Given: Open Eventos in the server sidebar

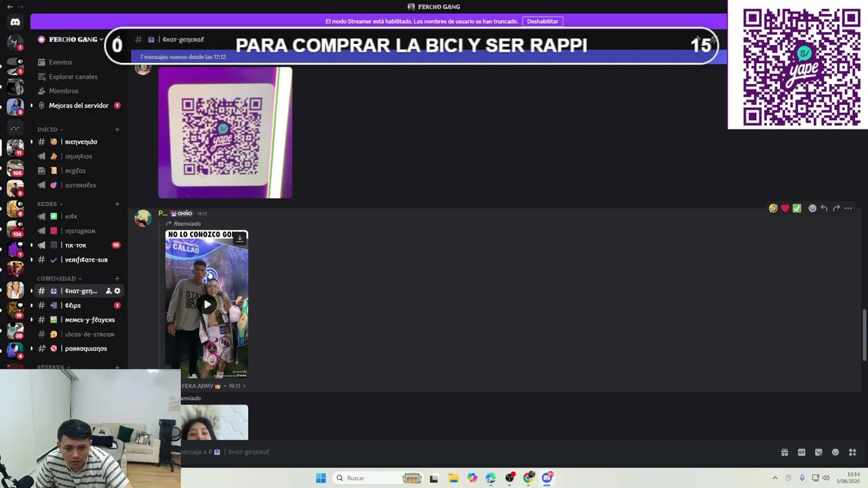Looking at the screenshot, I should tap(60, 62).
